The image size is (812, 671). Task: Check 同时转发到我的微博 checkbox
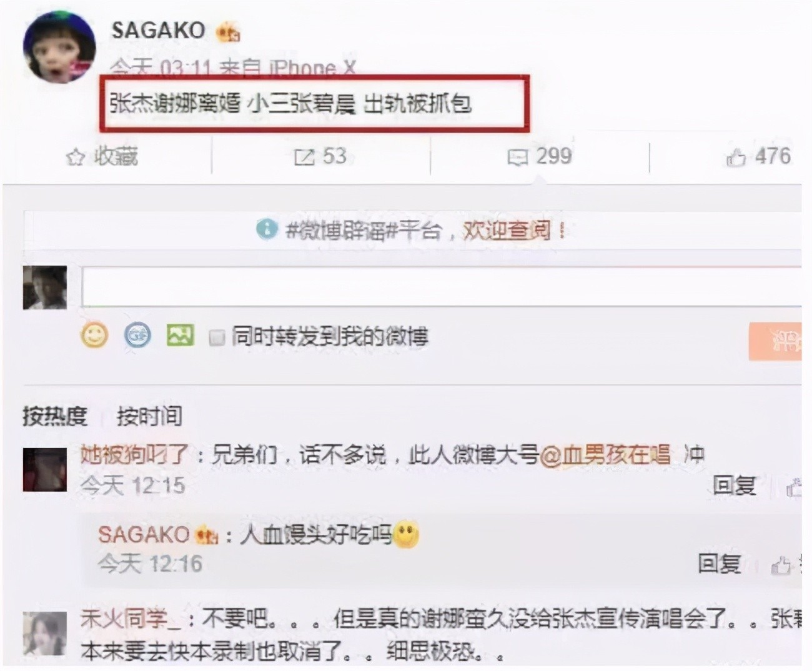tap(217, 338)
